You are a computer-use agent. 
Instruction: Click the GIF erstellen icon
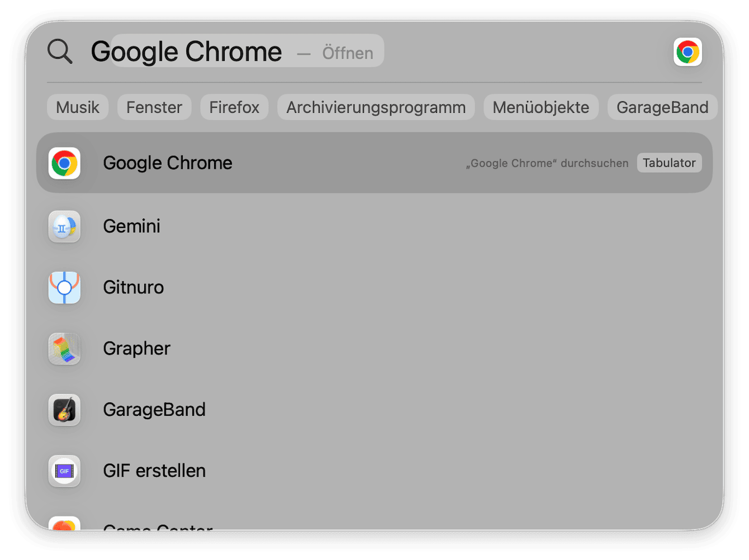tap(64, 471)
